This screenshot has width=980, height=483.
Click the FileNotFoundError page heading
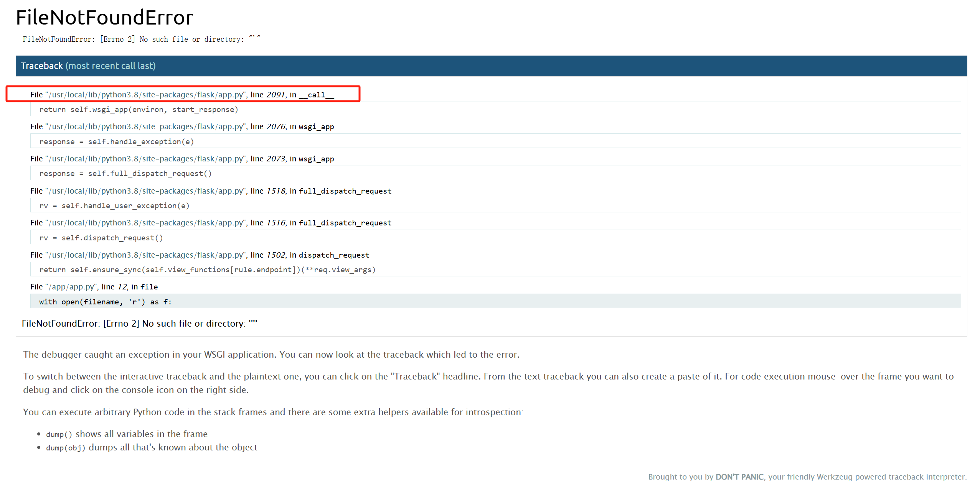[x=104, y=18]
